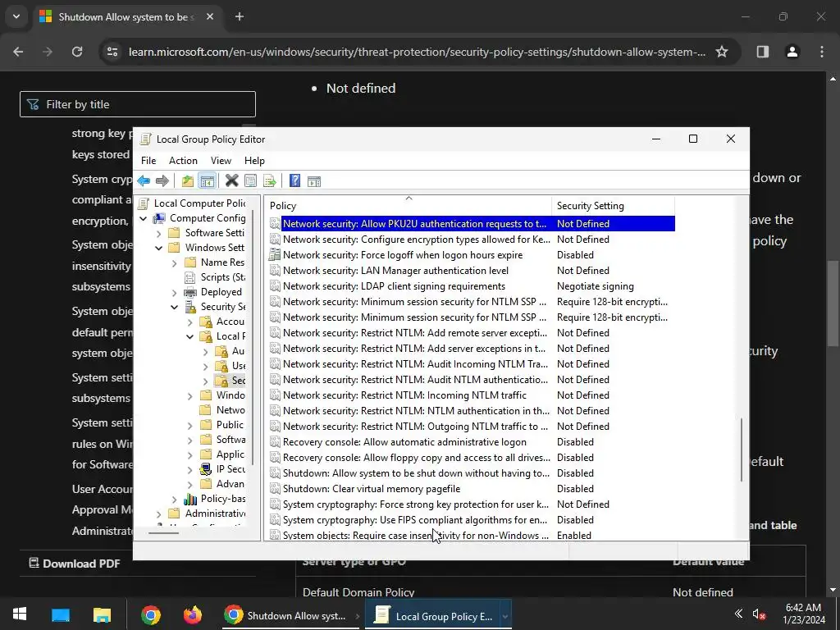Click in the Filter by title field
The height and width of the screenshot is (630, 840).
point(138,104)
